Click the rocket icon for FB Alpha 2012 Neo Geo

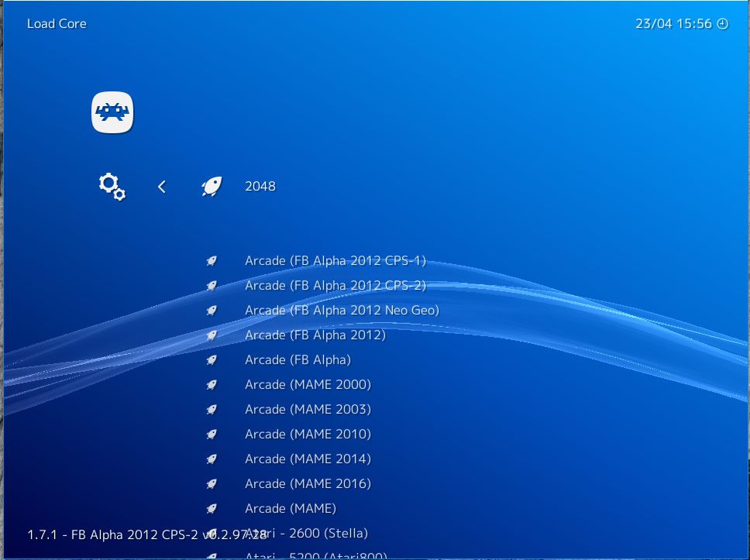coord(212,311)
